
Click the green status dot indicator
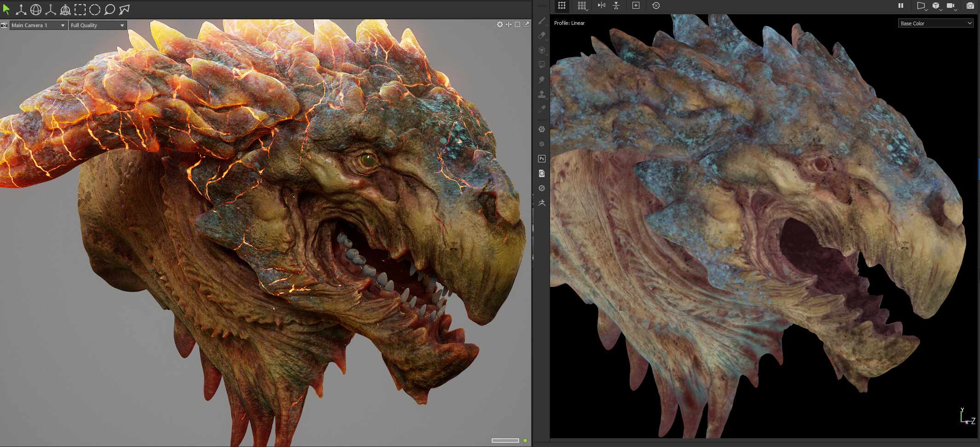[x=525, y=441]
